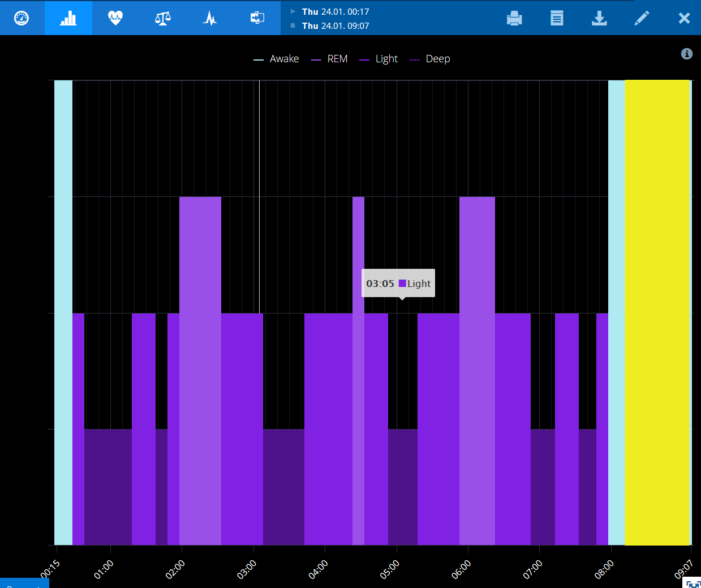Click the 01:00 axis label
Screen dimensions: 701x588
tap(104, 569)
